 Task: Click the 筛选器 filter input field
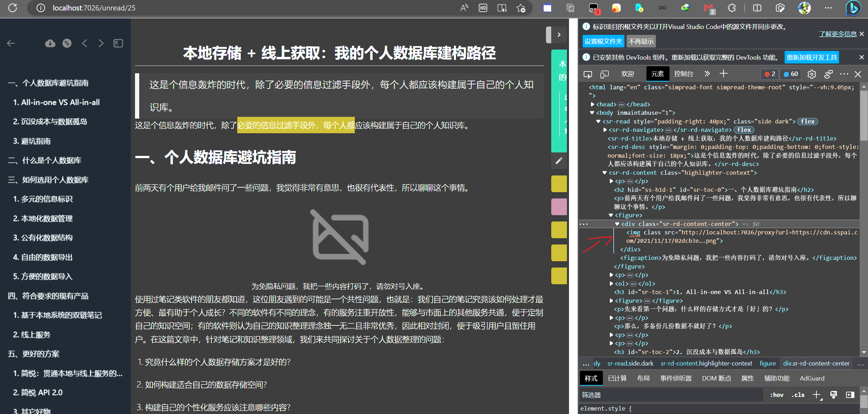tap(671, 395)
